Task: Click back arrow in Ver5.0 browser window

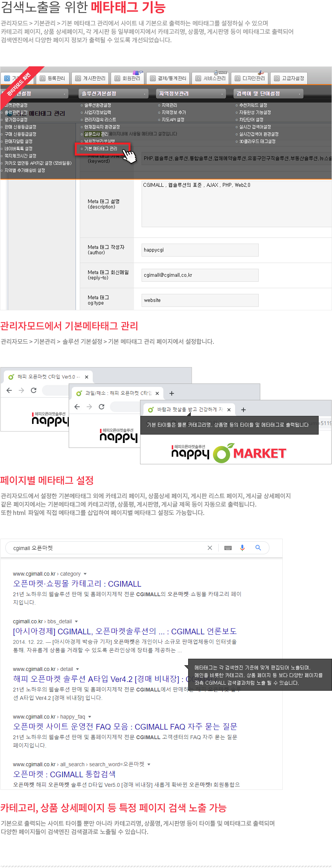Action: pyautogui.click(x=9, y=390)
